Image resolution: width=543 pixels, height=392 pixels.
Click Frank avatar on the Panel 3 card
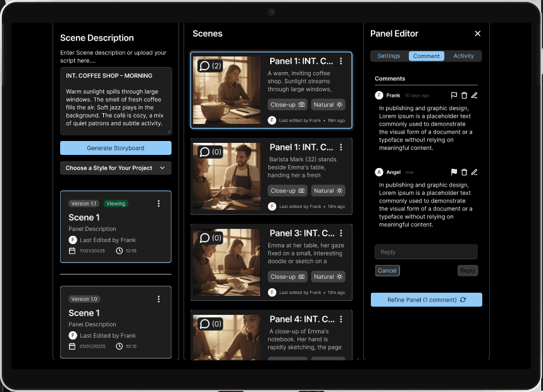[x=272, y=292]
